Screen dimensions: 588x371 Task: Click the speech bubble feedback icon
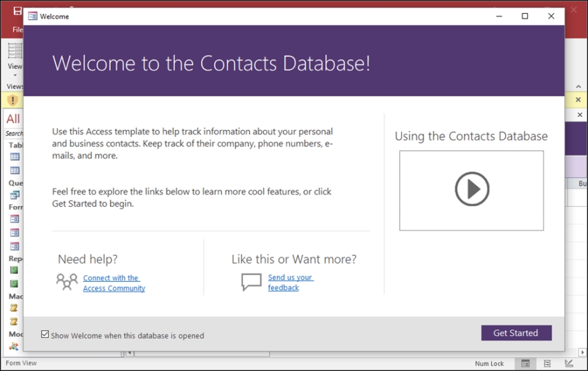[x=251, y=282]
